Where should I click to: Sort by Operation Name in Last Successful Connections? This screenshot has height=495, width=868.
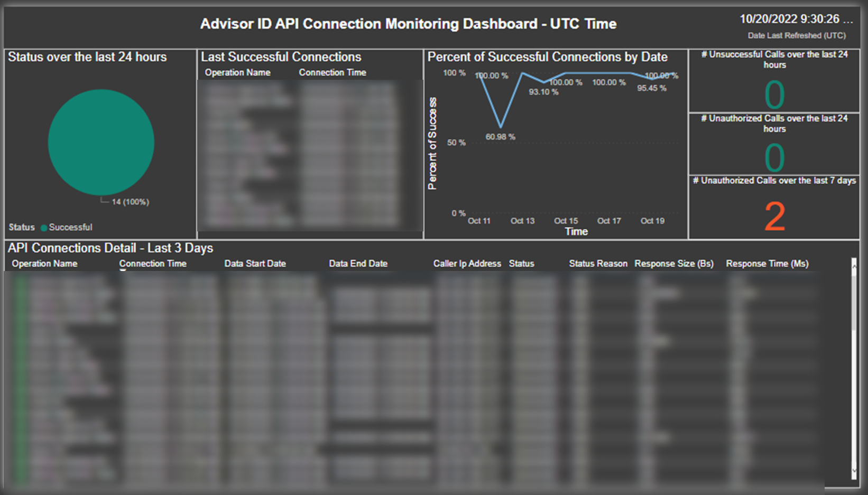point(237,72)
